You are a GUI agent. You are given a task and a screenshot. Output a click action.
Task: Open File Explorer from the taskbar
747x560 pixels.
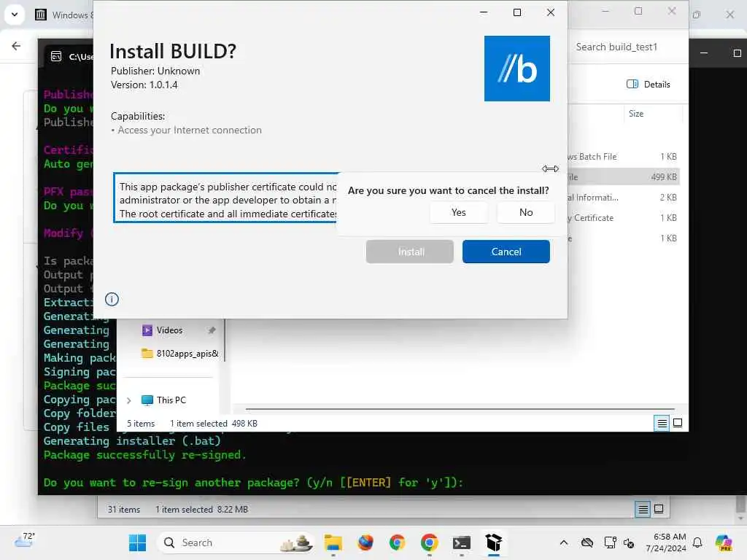333,542
